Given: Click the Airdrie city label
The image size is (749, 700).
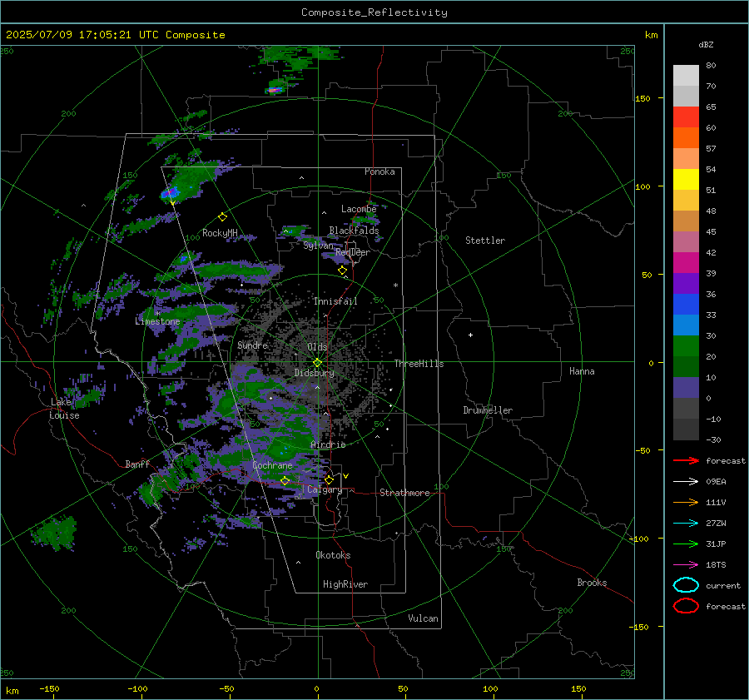Looking at the screenshot, I should coord(328,444).
